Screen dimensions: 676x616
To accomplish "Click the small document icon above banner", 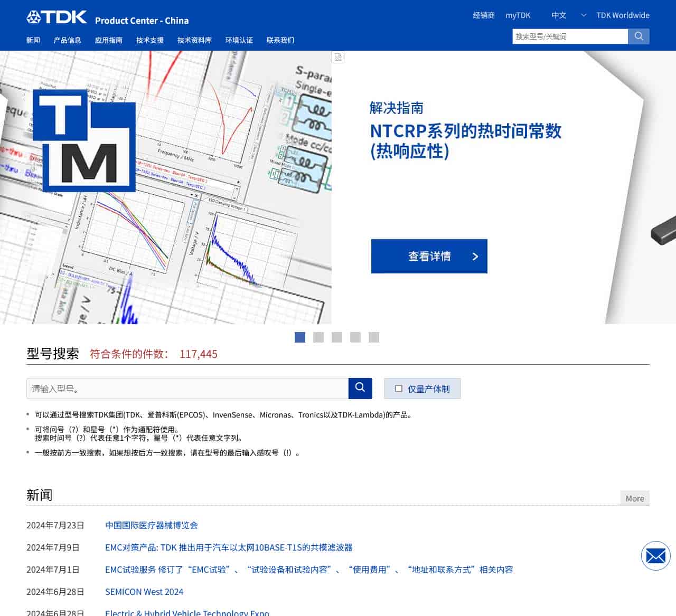I will tap(338, 57).
